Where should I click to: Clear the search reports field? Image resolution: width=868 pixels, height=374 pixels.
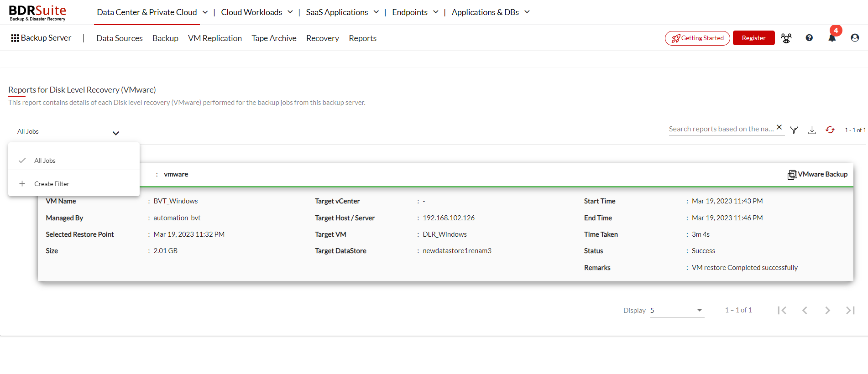(x=779, y=127)
